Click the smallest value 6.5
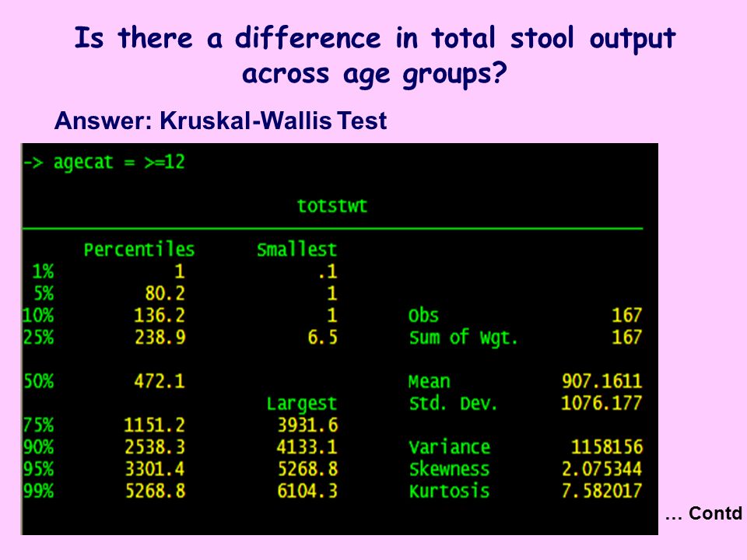 [322, 337]
